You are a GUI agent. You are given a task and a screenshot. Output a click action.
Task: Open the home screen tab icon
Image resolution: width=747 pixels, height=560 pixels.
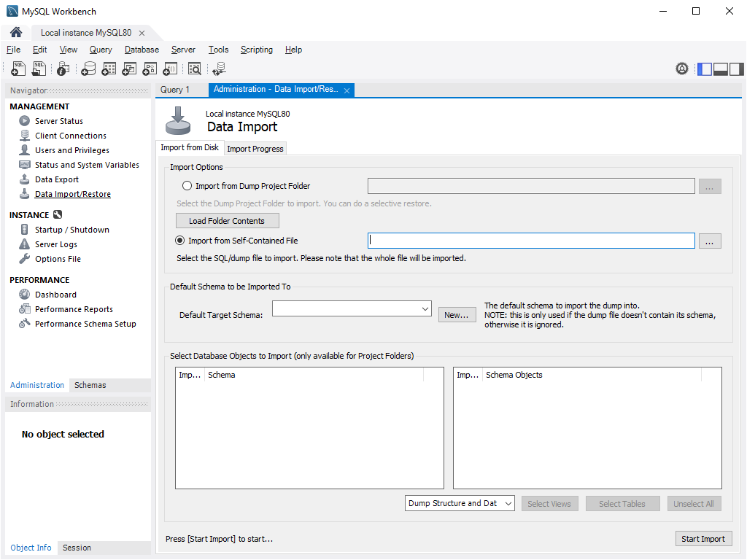16,32
